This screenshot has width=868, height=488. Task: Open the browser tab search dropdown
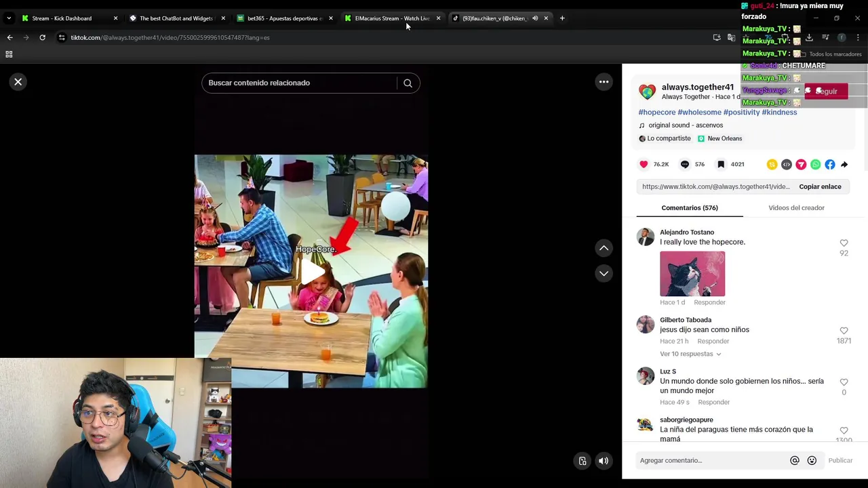9,18
